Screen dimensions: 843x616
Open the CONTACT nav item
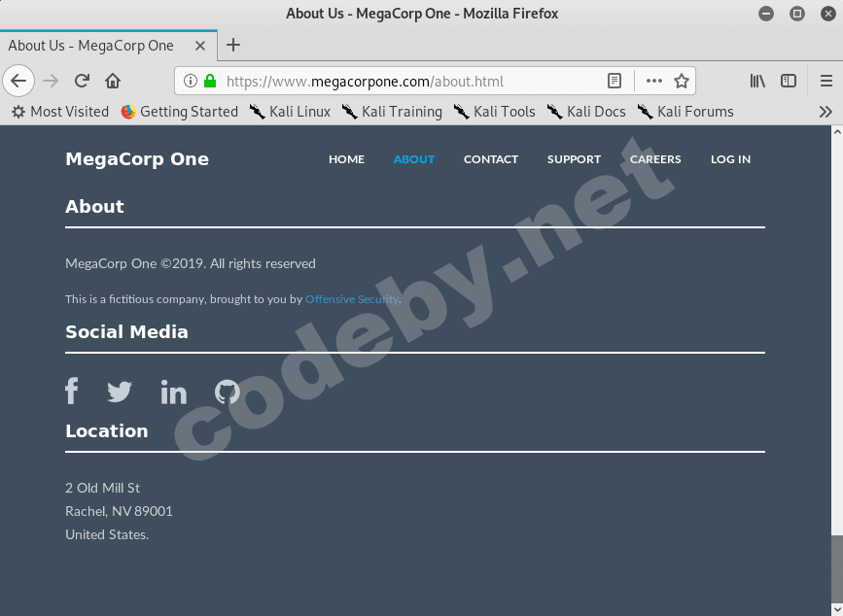coord(491,159)
